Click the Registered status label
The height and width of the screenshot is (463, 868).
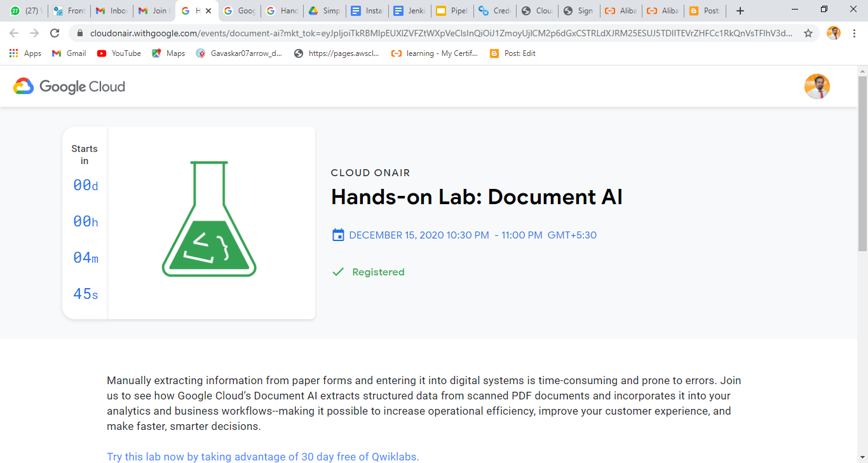(378, 272)
